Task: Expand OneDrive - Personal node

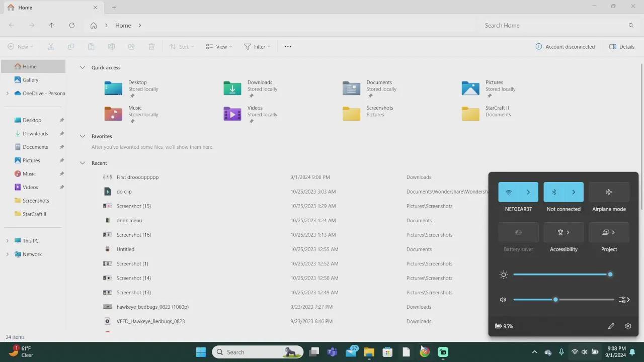Action: coord(7,94)
